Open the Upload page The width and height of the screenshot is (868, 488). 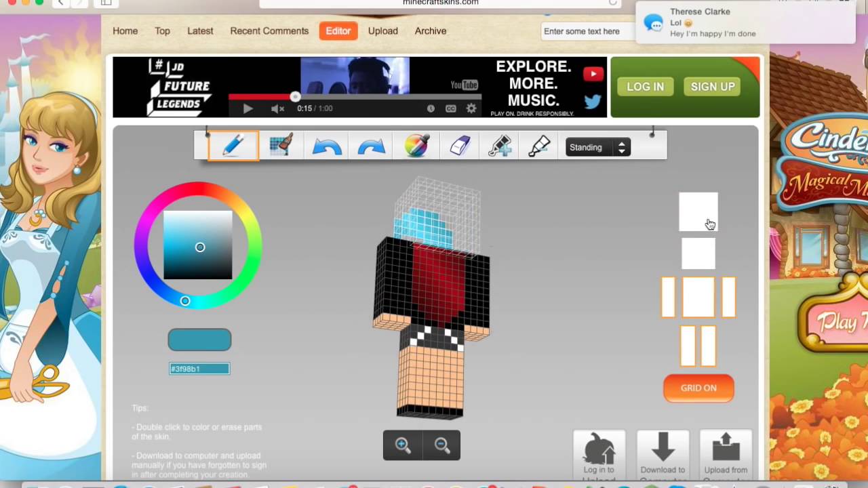[x=383, y=31]
